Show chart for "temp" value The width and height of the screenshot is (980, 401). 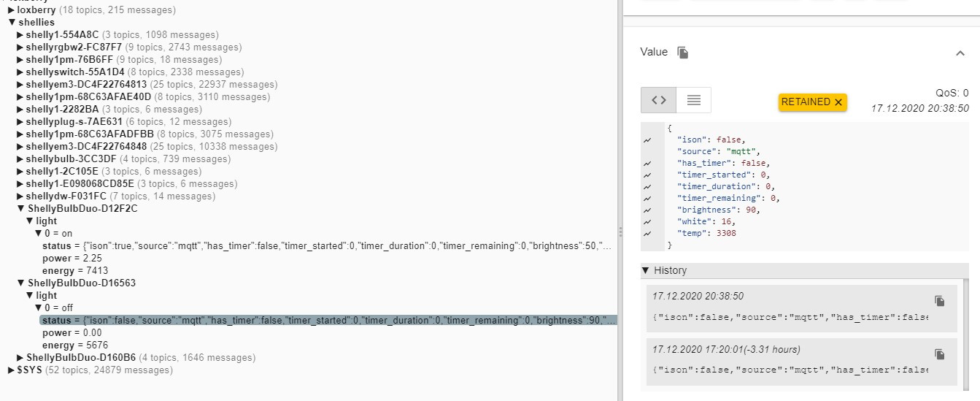point(647,233)
